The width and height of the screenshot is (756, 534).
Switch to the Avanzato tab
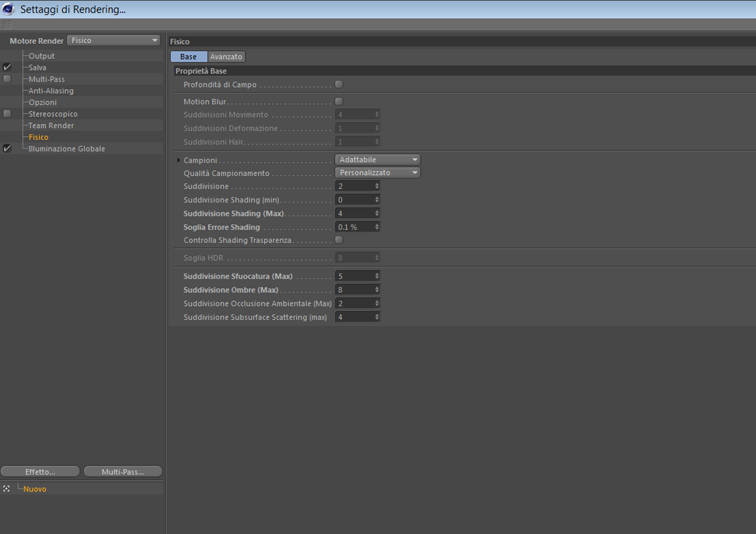226,57
